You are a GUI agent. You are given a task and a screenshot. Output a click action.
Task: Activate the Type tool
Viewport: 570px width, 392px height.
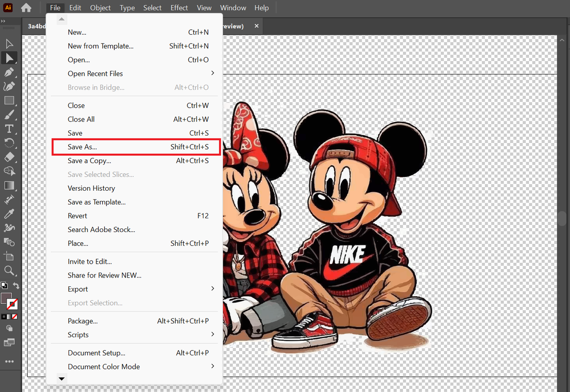click(9, 129)
